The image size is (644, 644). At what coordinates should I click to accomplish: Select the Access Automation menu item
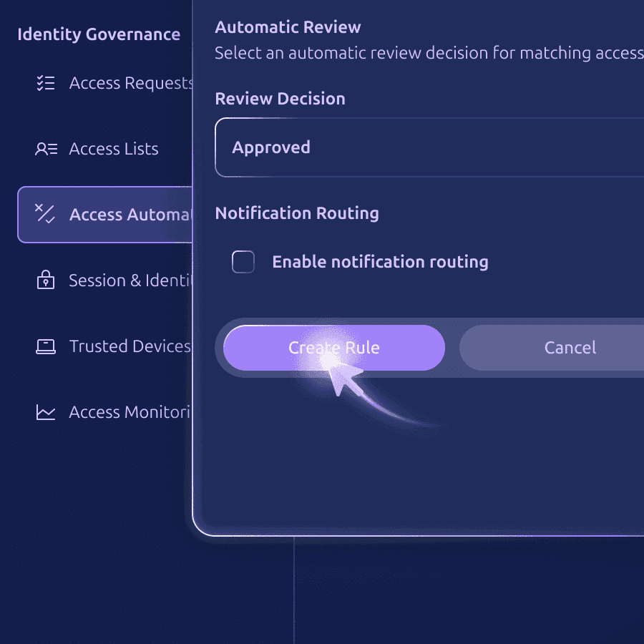[129, 215]
